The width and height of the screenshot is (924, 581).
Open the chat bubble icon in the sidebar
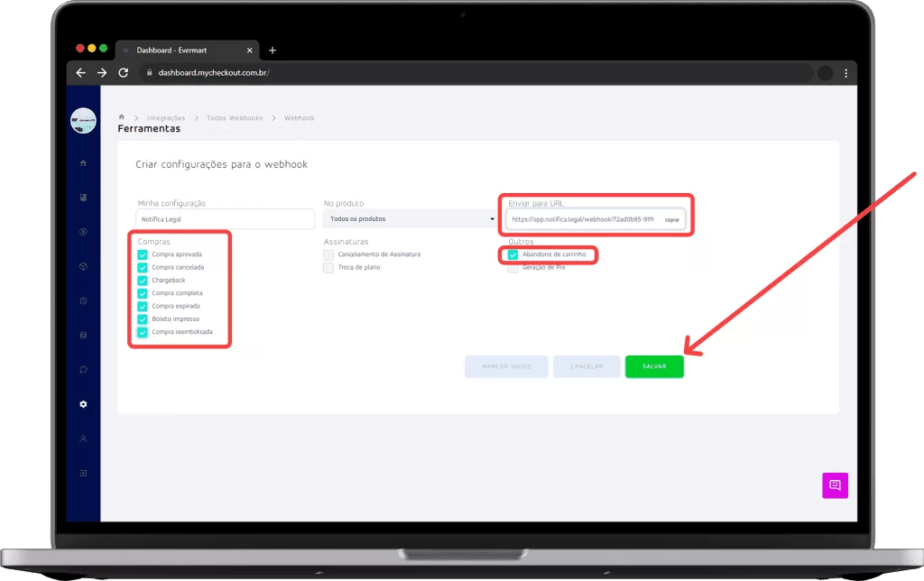(83, 370)
